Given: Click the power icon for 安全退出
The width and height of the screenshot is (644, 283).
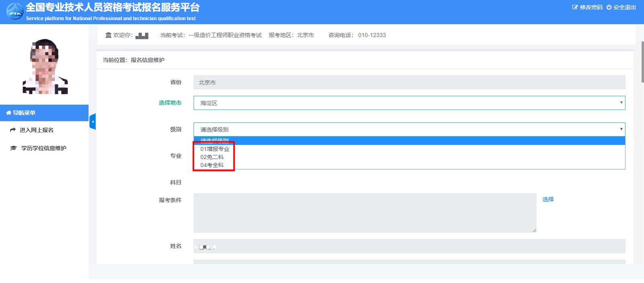Looking at the screenshot, I should pyautogui.click(x=609, y=7).
